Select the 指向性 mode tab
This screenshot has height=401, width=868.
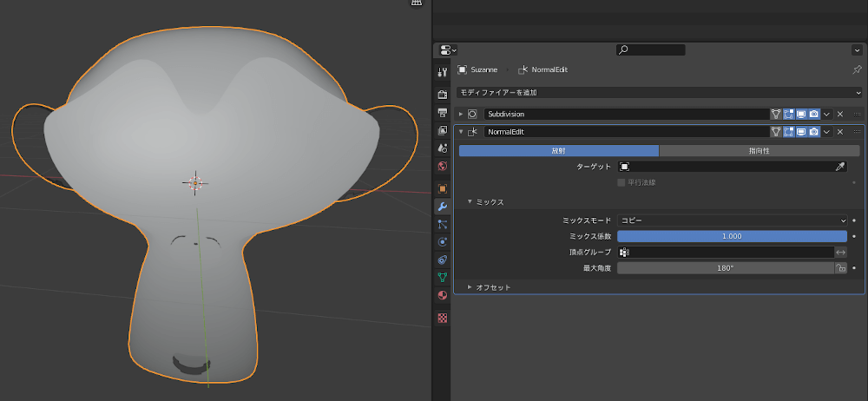[759, 151]
